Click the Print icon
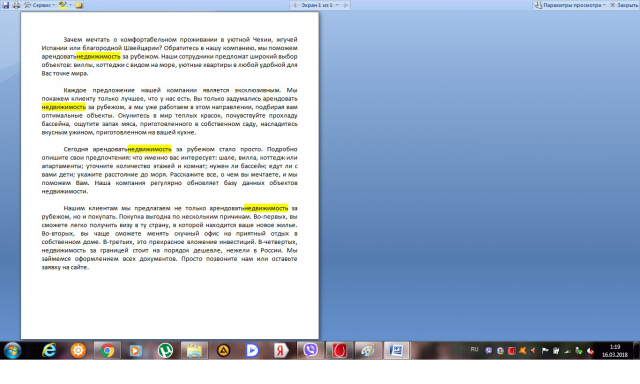 point(16,5)
